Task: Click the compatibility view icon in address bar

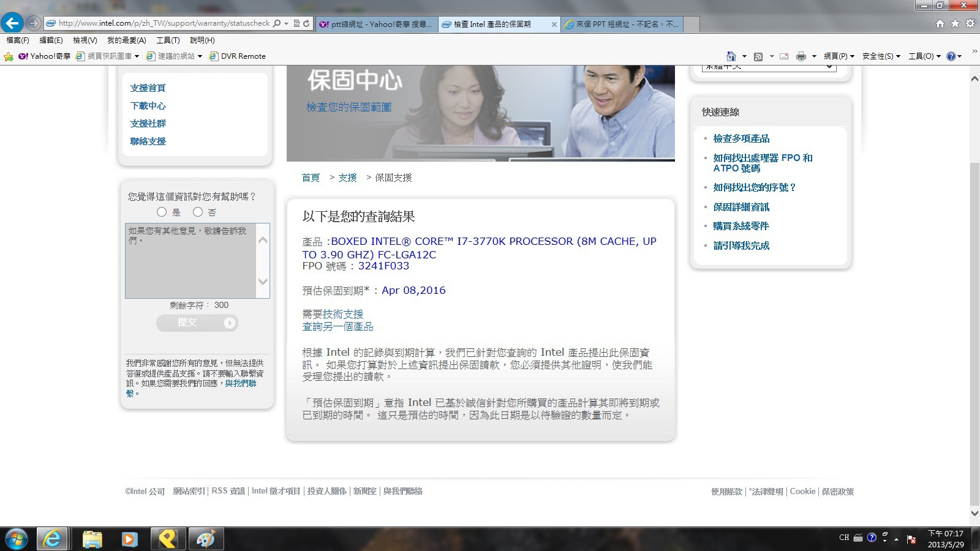Action: [297, 23]
